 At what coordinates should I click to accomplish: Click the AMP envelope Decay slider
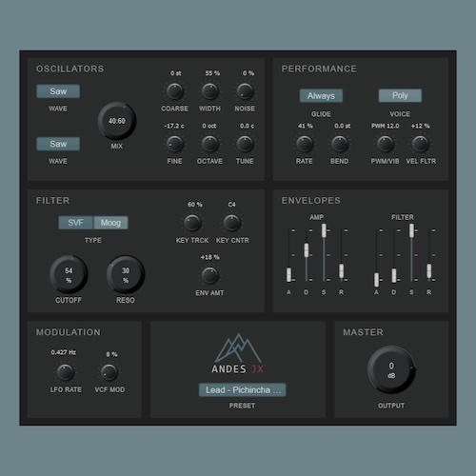[x=307, y=250]
